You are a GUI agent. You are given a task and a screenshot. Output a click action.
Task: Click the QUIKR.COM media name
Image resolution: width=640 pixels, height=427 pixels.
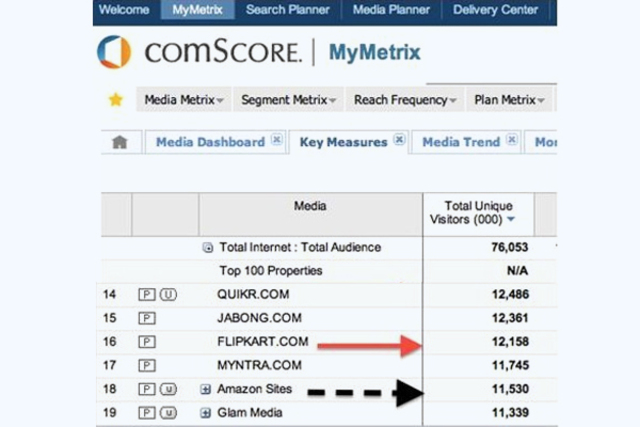coord(253,294)
